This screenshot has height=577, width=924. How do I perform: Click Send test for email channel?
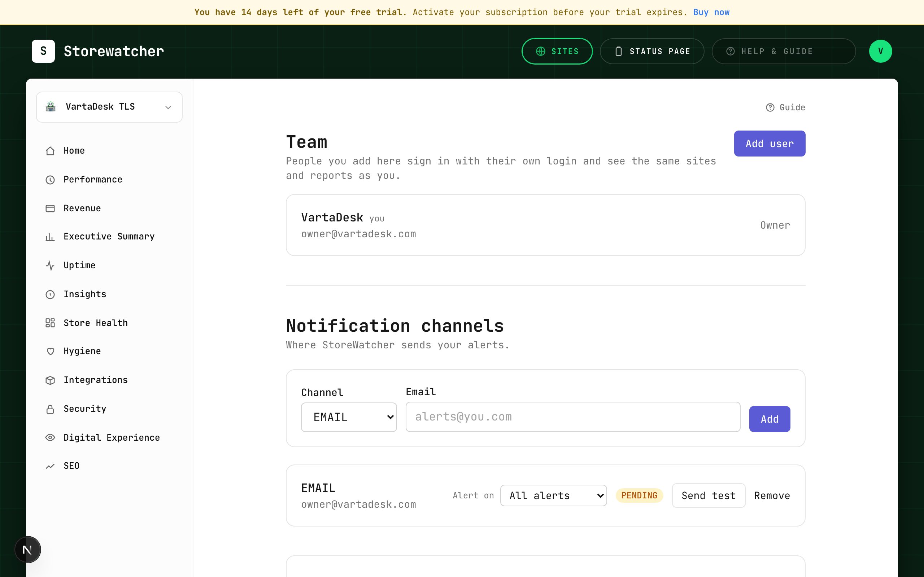click(x=709, y=495)
